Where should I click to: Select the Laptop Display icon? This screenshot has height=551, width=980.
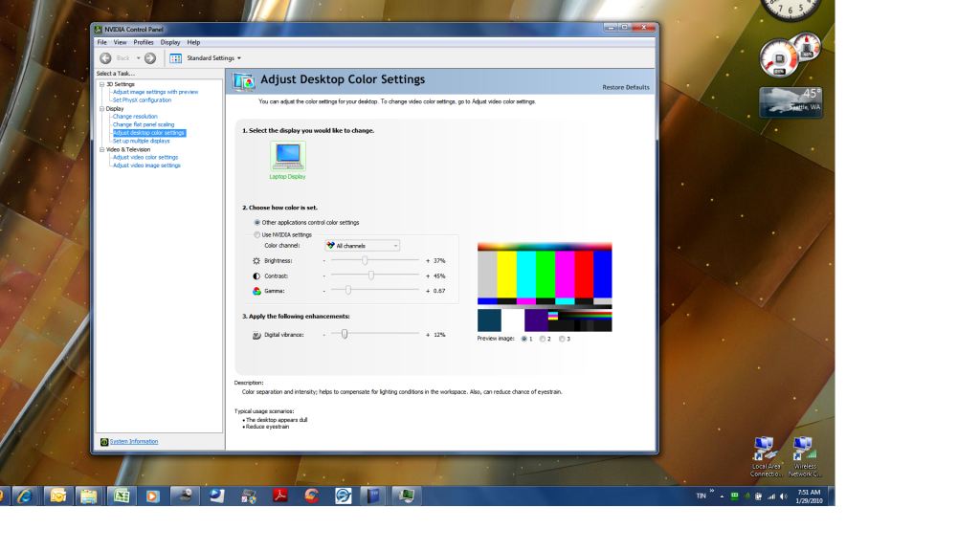tap(287, 156)
